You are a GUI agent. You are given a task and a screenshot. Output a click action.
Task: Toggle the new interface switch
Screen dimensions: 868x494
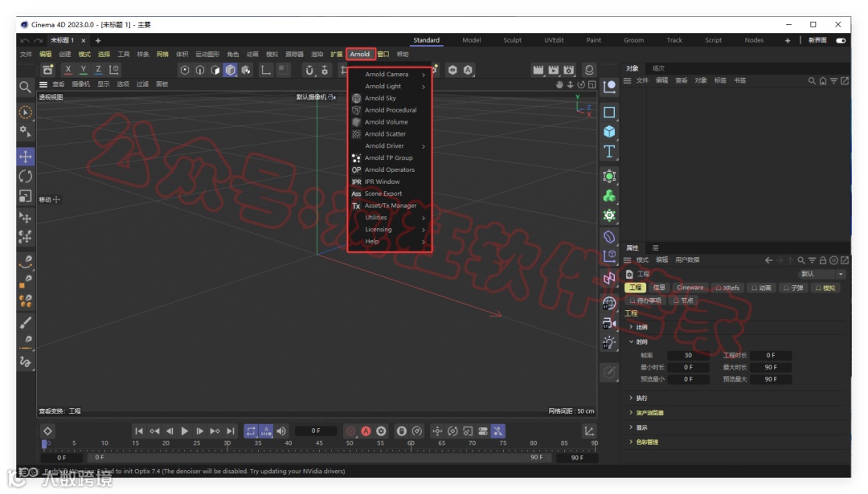[x=841, y=40]
